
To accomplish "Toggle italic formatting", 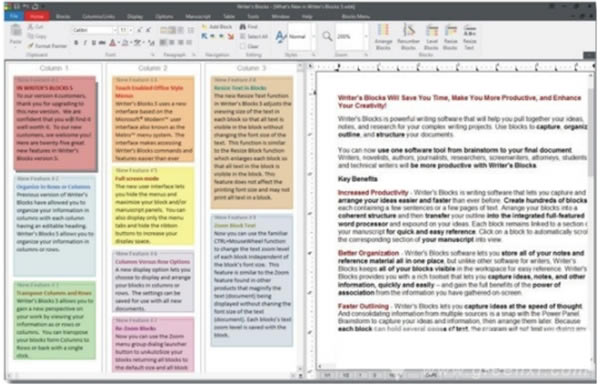I will click(85, 42).
